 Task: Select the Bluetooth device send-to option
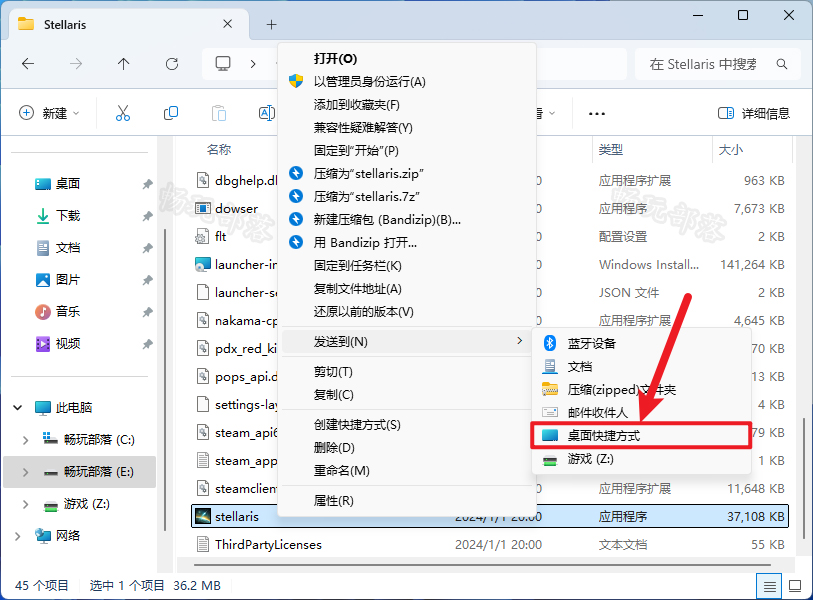tap(641, 343)
